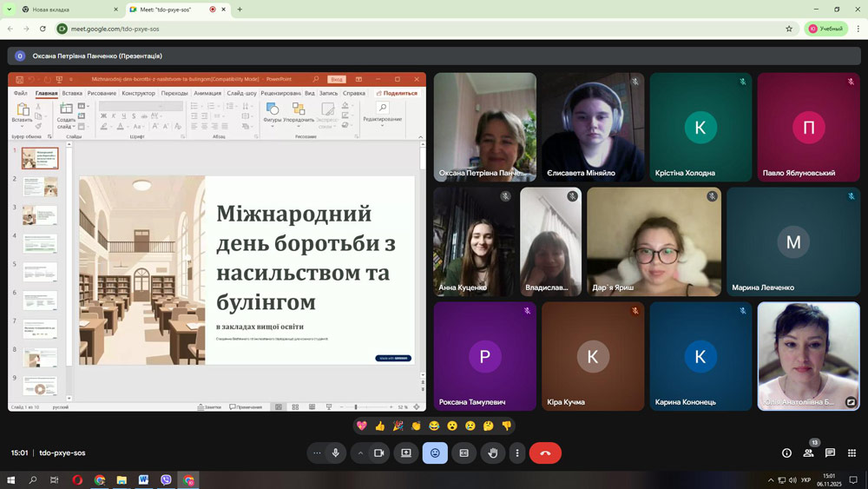The height and width of the screenshot is (489, 868).
Task: Toggle the camera in Meet controls
Action: pyautogui.click(x=378, y=453)
